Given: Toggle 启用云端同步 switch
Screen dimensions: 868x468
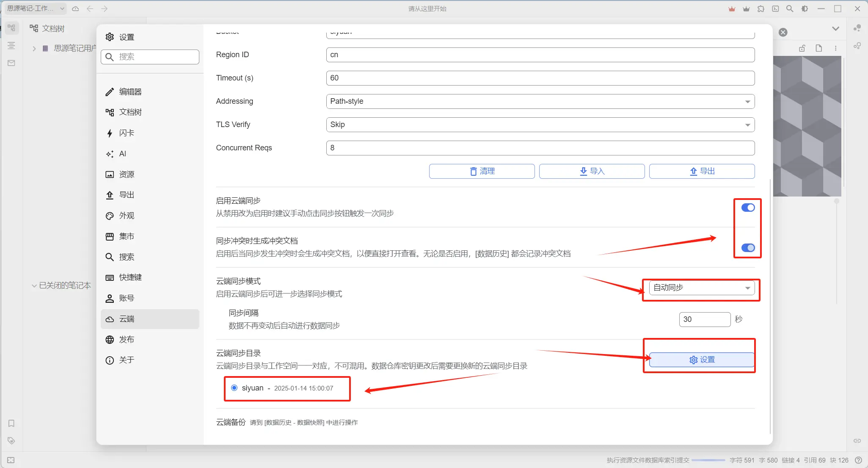Looking at the screenshot, I should [x=748, y=208].
